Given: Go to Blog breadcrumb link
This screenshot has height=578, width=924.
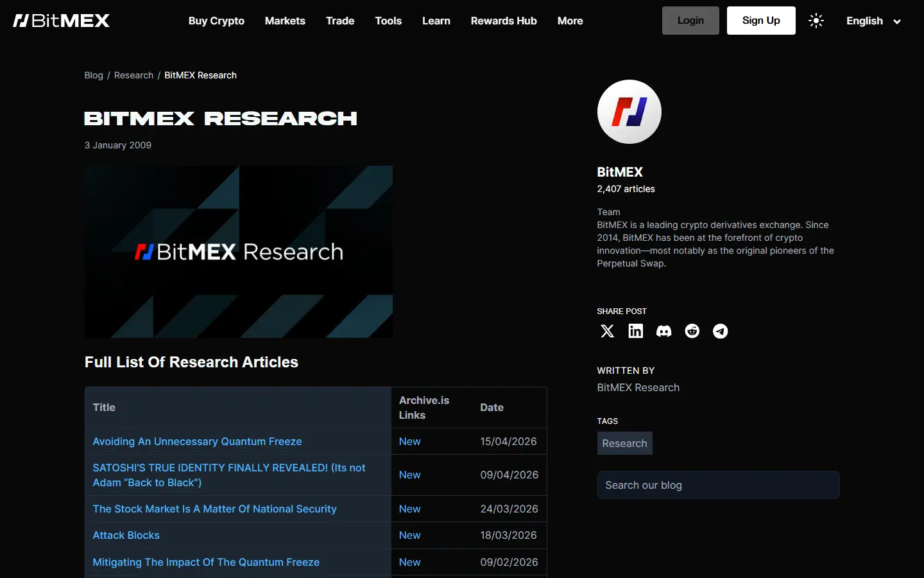Looking at the screenshot, I should pyautogui.click(x=94, y=75).
